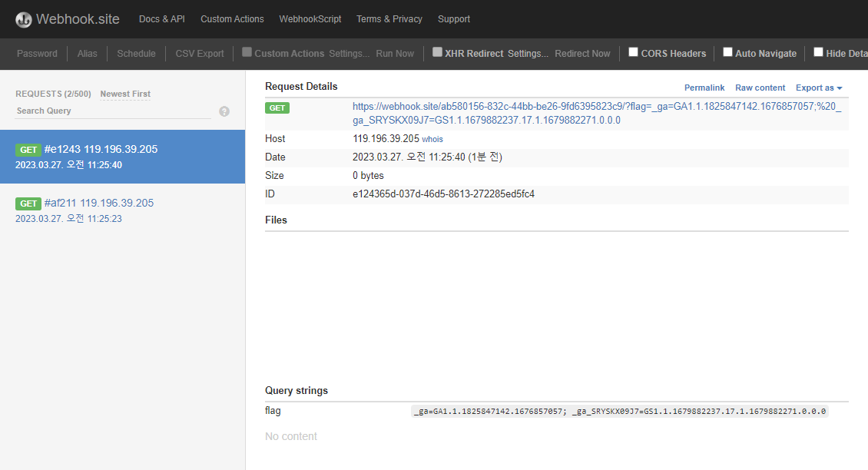Click the Size value 0 bytes
Viewport: 868px width, 470px height.
[x=368, y=176]
